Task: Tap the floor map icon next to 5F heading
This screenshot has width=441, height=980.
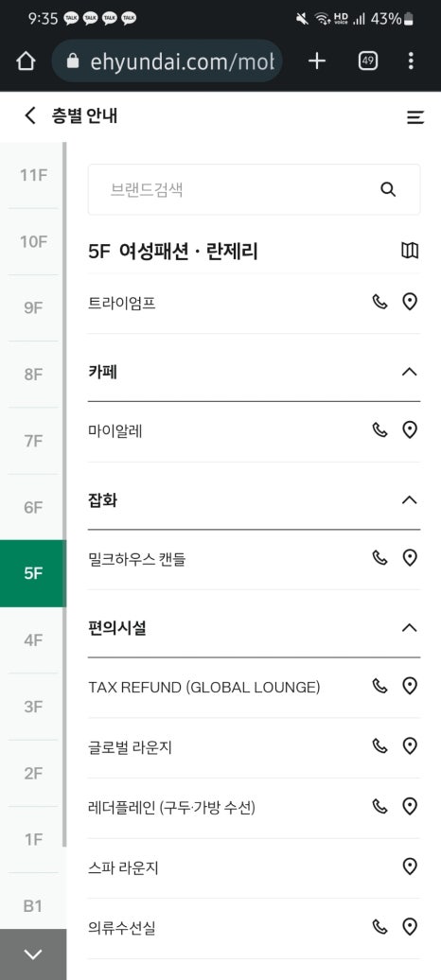Action: pos(410,251)
